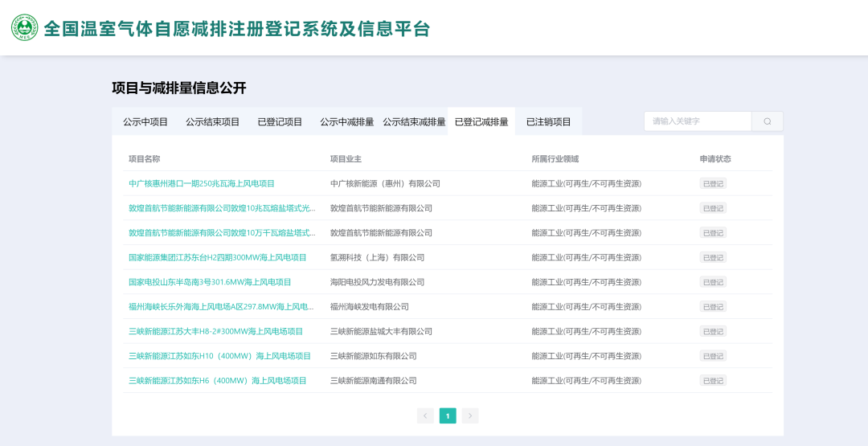868x446 pixels.
Task: Click 项目与减排量信息公开 heading
Action: 179,88
